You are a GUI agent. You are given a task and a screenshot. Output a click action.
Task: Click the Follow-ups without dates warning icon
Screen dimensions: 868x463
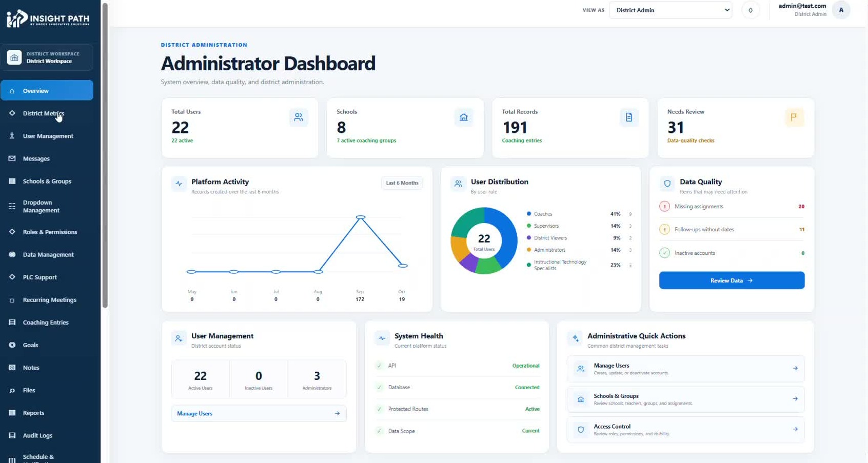(x=664, y=230)
